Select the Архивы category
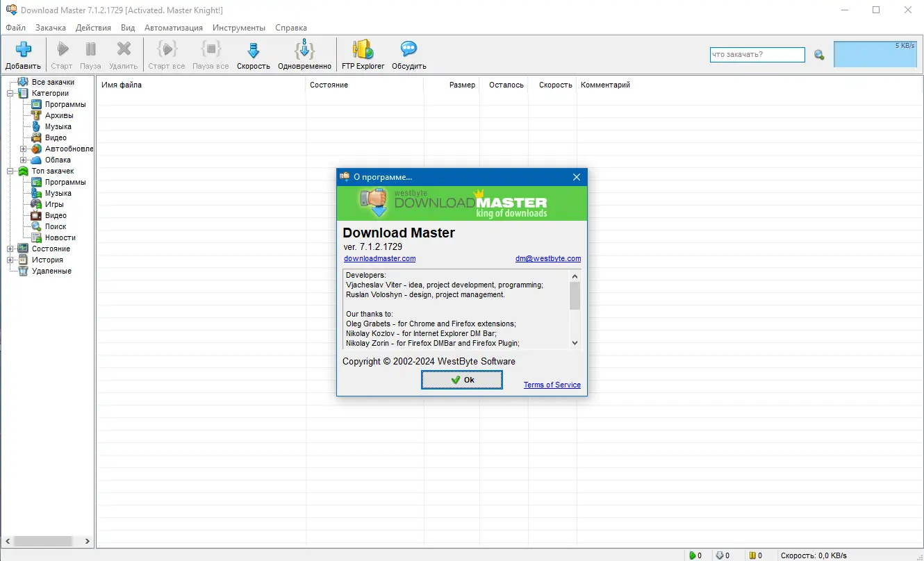The width and height of the screenshot is (924, 561). coord(59,115)
